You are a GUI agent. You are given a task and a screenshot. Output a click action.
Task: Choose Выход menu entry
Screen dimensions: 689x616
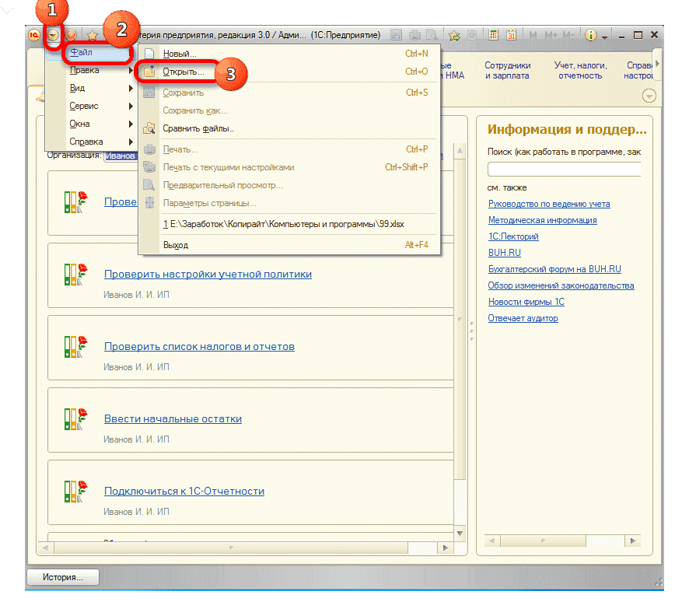tap(175, 245)
